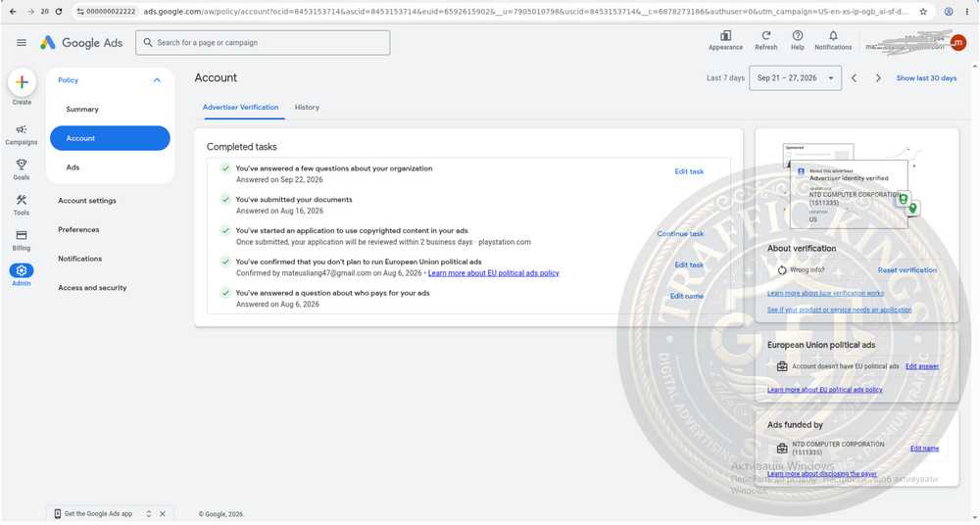Open Notifications bell icon
Screen dimensions: 980x525
pyautogui.click(x=833, y=36)
